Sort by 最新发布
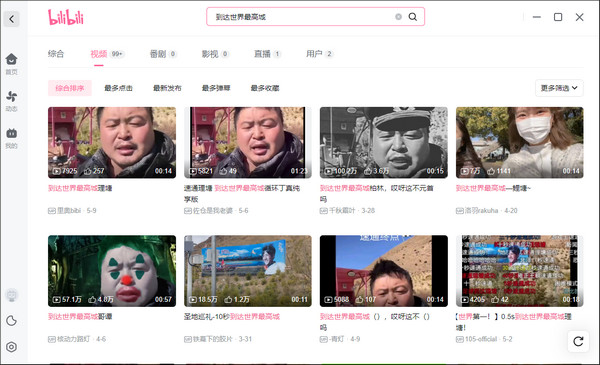Image resolution: width=600 pixels, height=365 pixels. point(167,88)
